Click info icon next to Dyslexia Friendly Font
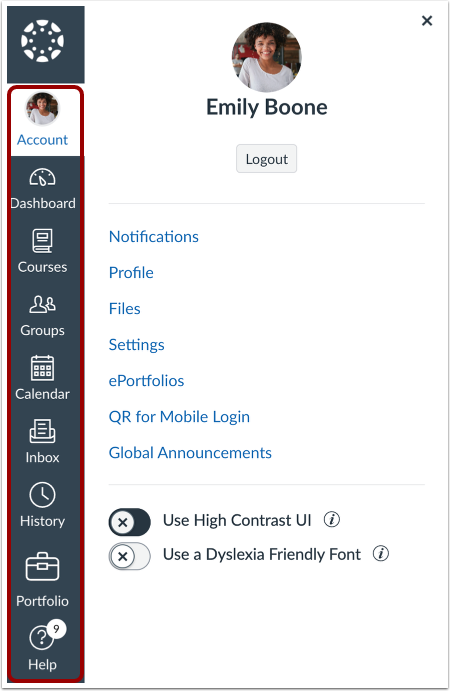The image size is (450, 691). (381, 553)
